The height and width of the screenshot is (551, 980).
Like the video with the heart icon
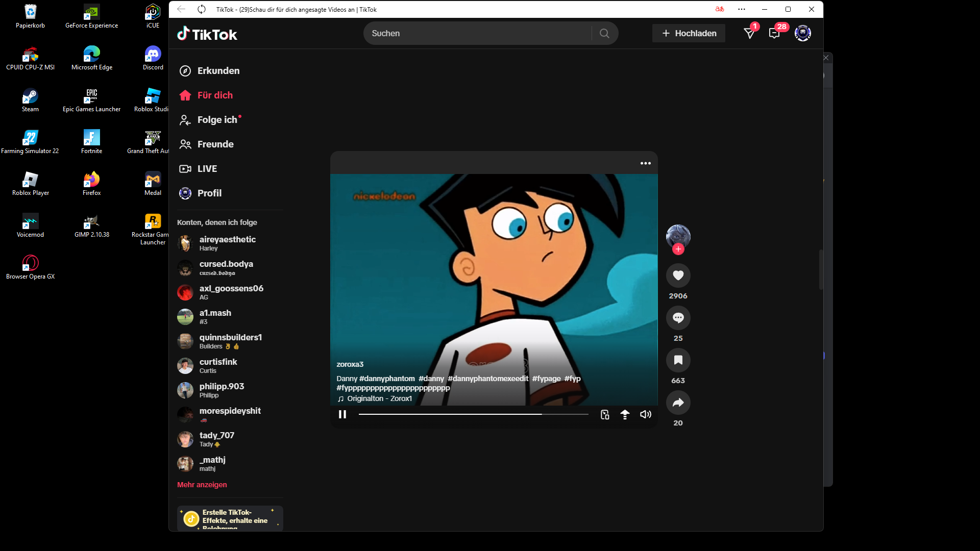point(678,275)
